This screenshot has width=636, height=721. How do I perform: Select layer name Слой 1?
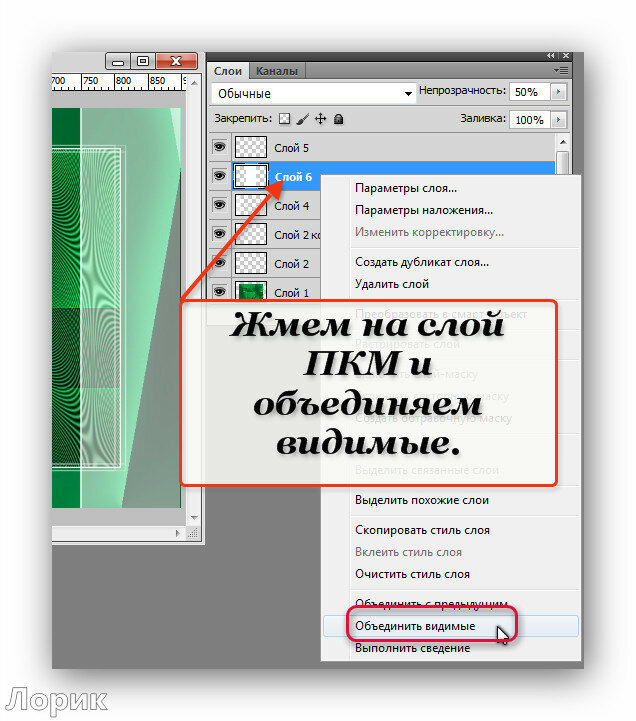click(x=291, y=293)
